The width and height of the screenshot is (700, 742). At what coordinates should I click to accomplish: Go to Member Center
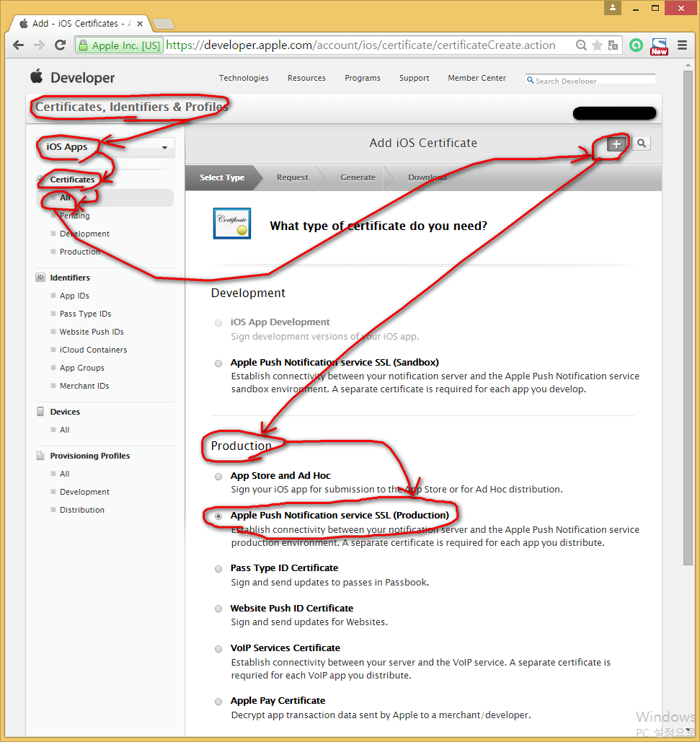tap(477, 78)
